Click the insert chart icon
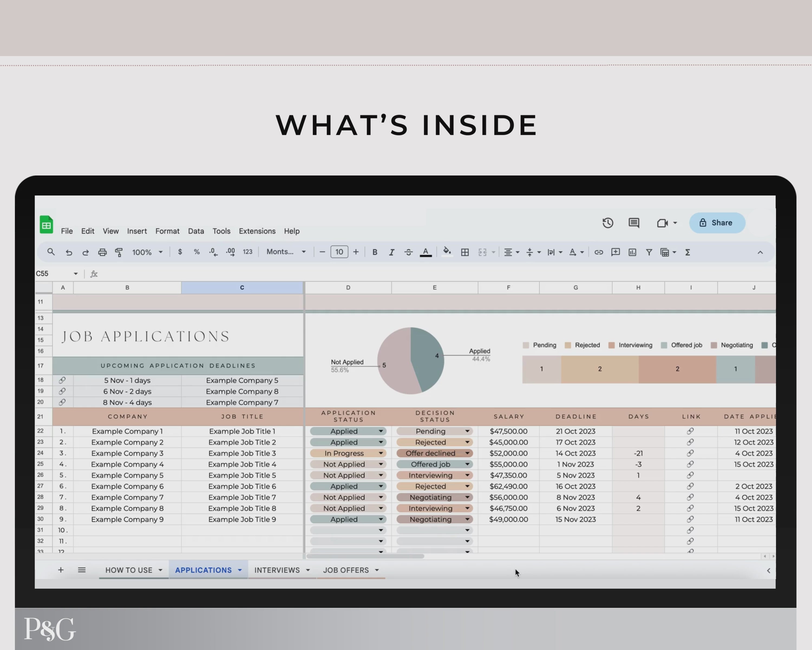Image resolution: width=812 pixels, height=650 pixels. click(x=632, y=252)
